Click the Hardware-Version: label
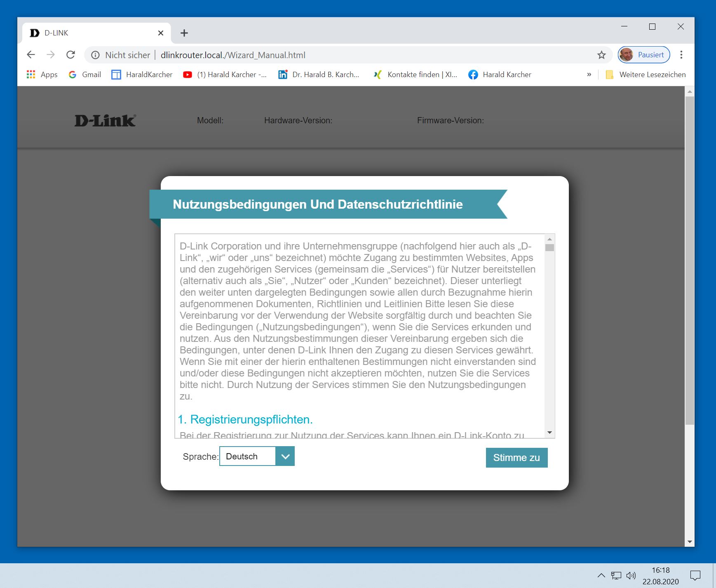This screenshot has height=588, width=716. click(x=298, y=120)
